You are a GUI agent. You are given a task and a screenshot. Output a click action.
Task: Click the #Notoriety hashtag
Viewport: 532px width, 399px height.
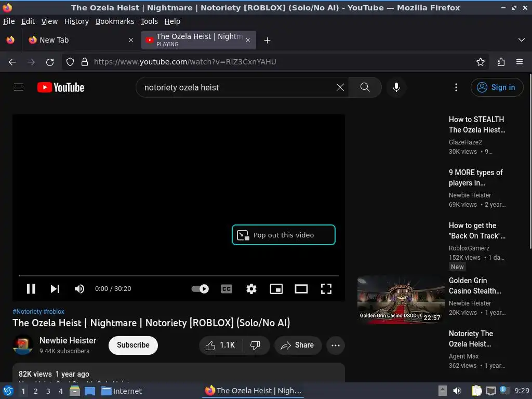[27, 312]
